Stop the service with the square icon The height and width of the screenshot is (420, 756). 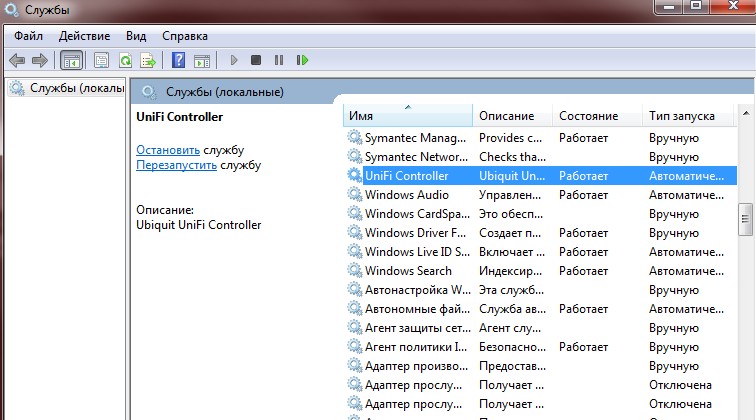[x=256, y=60]
